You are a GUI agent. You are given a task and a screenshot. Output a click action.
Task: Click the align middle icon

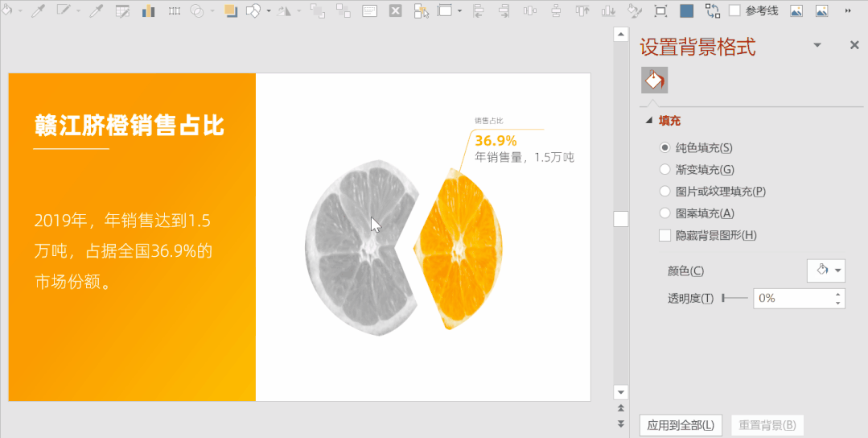(556, 10)
